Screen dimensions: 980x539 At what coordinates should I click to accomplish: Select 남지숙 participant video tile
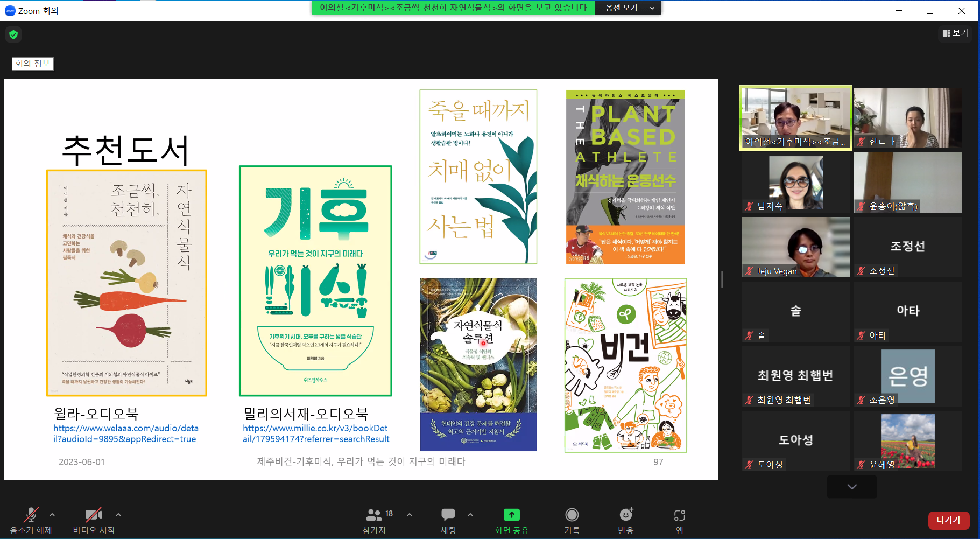pos(796,183)
